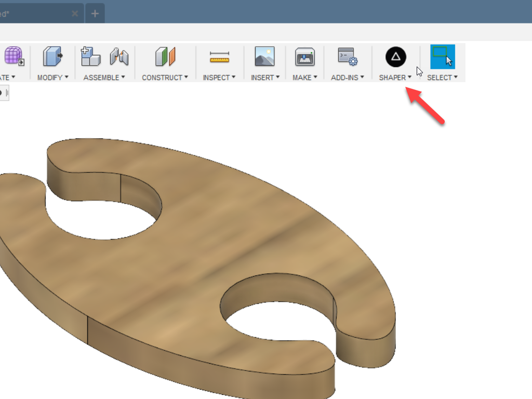The width and height of the screenshot is (532, 399).
Task: Open the SHAPER dropdown menu
Action: (x=395, y=77)
